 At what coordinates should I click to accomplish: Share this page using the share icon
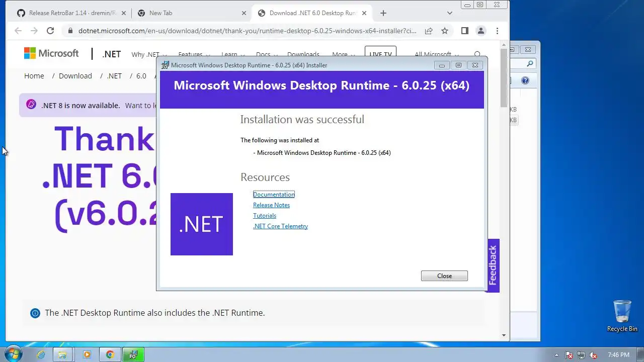coord(429,31)
